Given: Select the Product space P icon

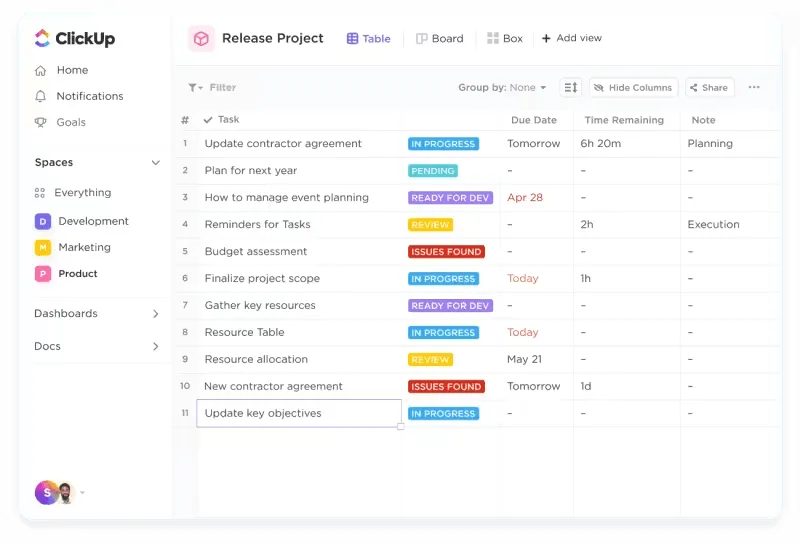Looking at the screenshot, I should [x=43, y=274].
